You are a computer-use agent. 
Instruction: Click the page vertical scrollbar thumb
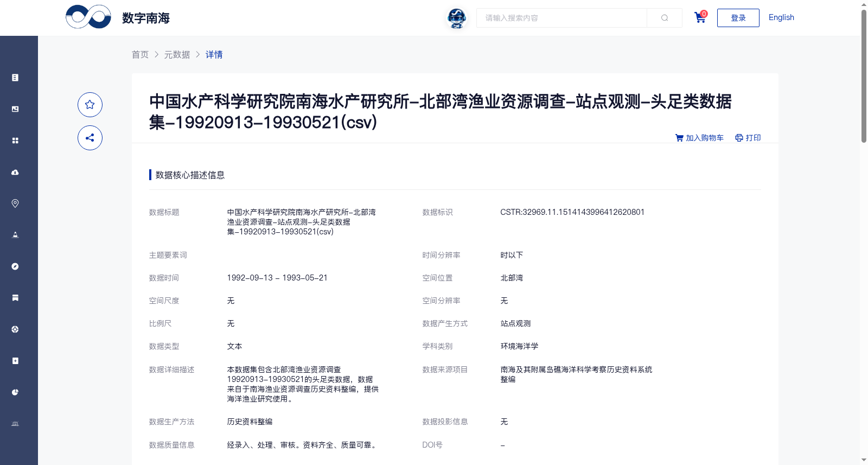tap(864, 76)
